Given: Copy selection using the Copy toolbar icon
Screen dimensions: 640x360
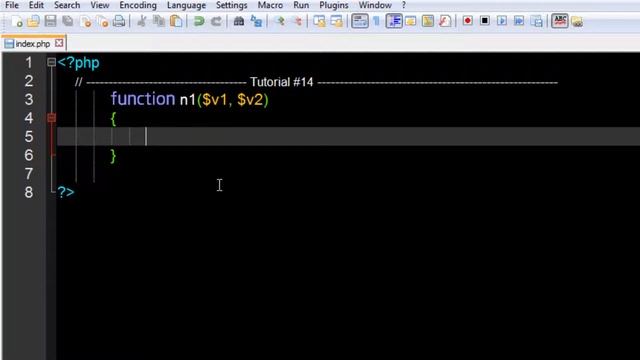Looking at the screenshot, I should pos(159,21).
